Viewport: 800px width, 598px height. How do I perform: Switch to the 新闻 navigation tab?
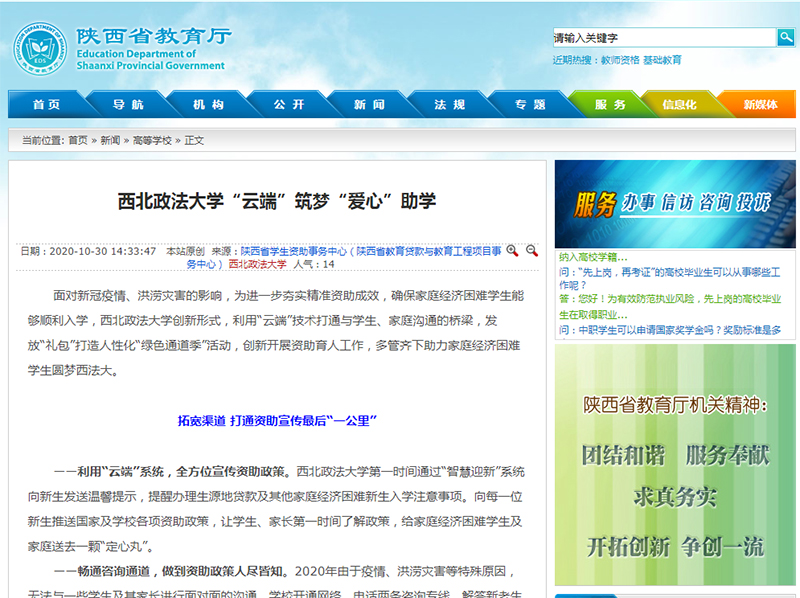(369, 105)
